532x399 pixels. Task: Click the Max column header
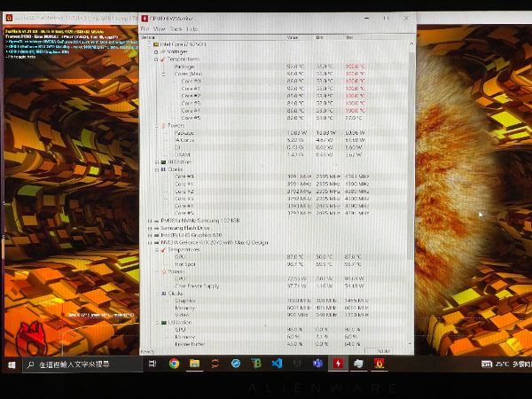(358, 37)
